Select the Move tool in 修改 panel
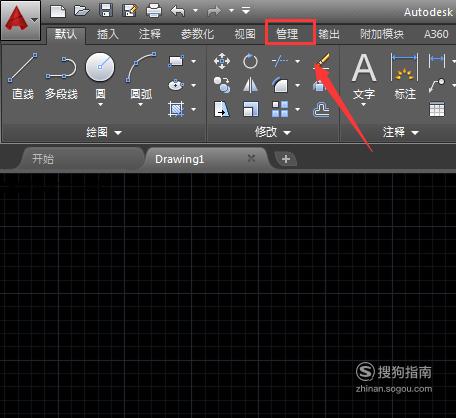The height and width of the screenshot is (418, 456). 222,61
